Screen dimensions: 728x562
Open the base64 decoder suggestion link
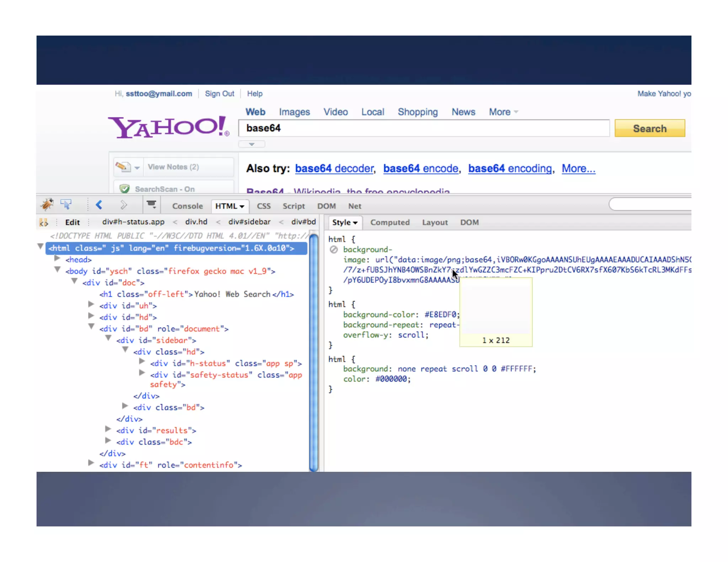(x=334, y=168)
